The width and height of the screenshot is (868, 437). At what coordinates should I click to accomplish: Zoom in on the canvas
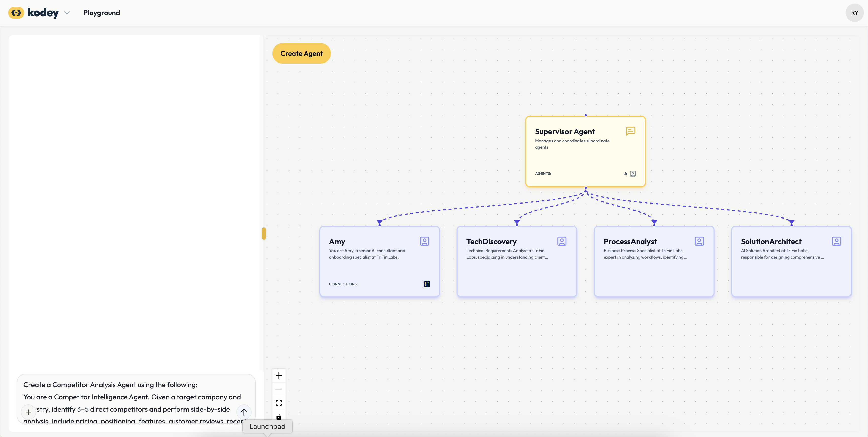(279, 376)
